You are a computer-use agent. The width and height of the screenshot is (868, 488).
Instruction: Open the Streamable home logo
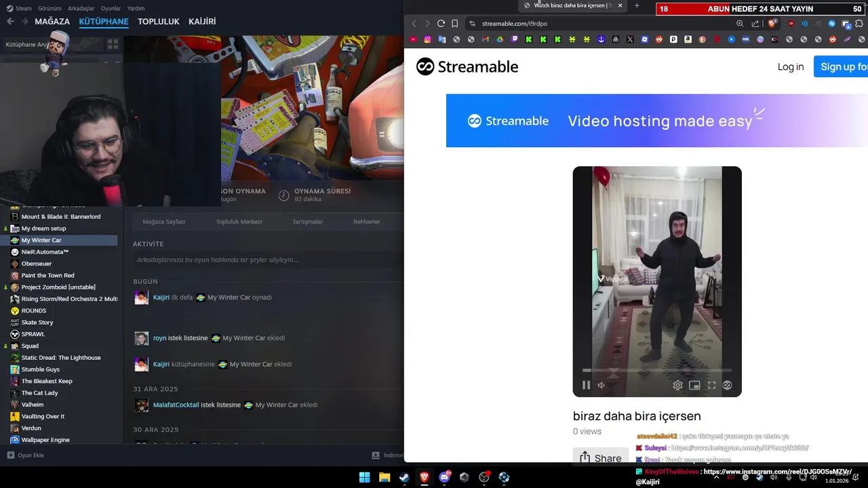tap(467, 66)
